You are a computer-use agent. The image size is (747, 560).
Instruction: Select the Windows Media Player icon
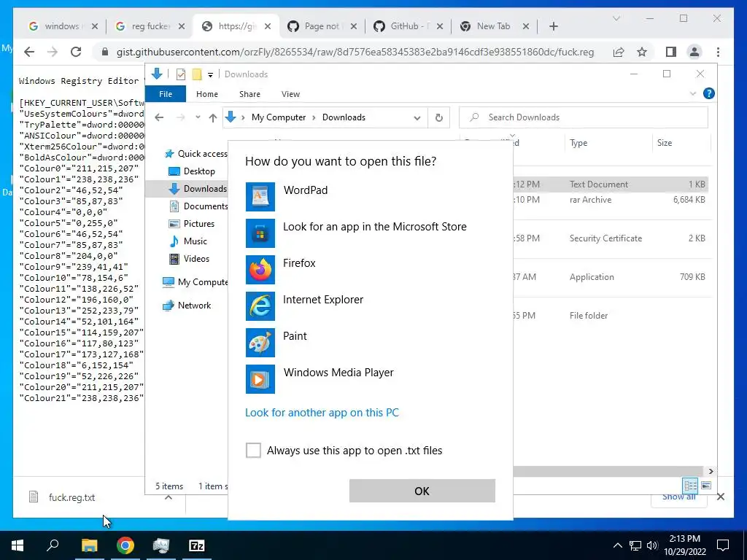point(260,379)
